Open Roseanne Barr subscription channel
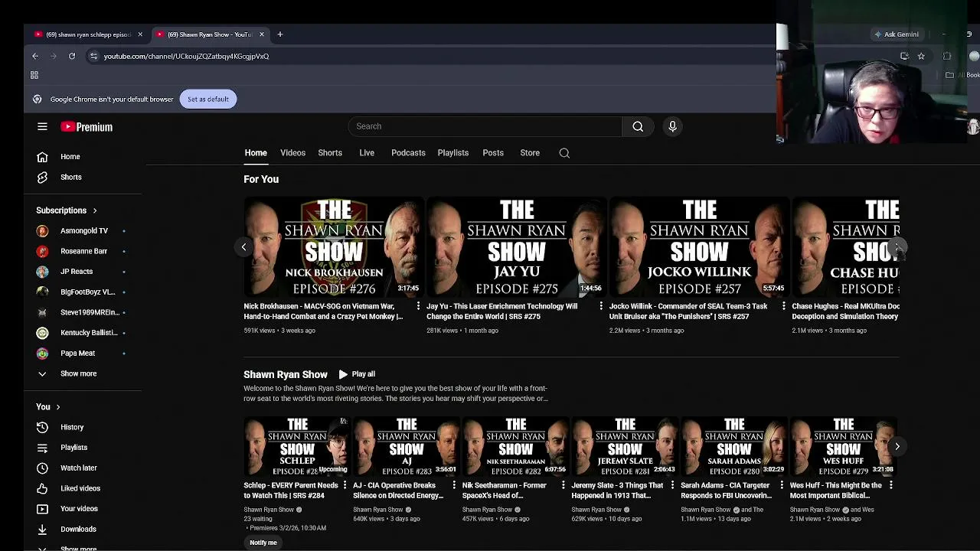 pyautogui.click(x=83, y=251)
